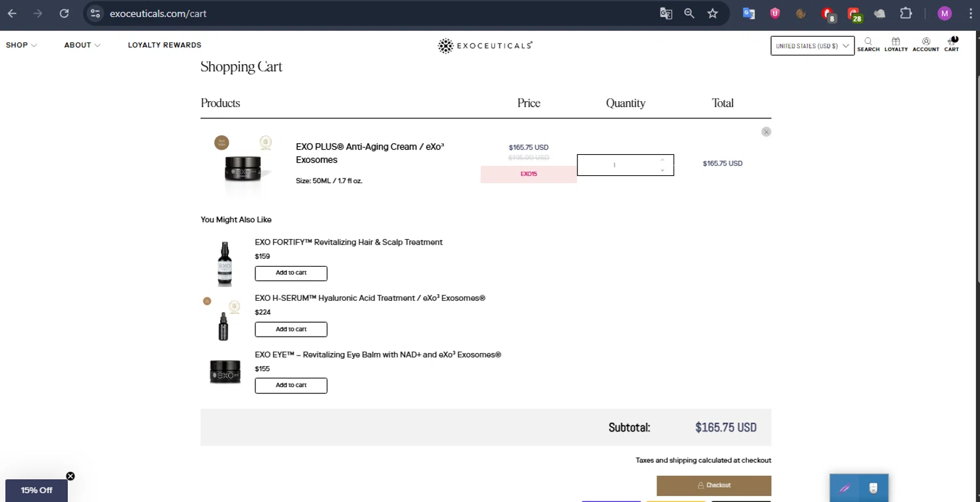Click EXO EYE jar thumbnail
The image size is (980, 502).
225,371
